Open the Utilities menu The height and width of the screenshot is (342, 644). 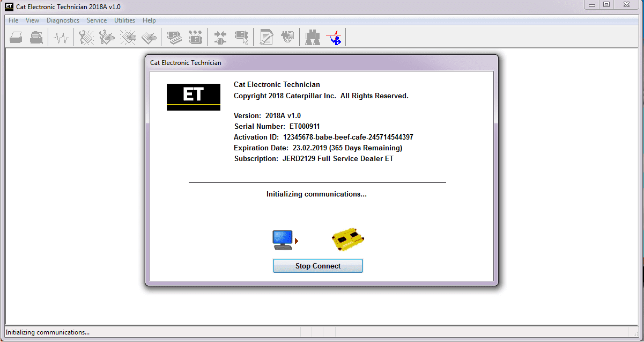coord(125,20)
